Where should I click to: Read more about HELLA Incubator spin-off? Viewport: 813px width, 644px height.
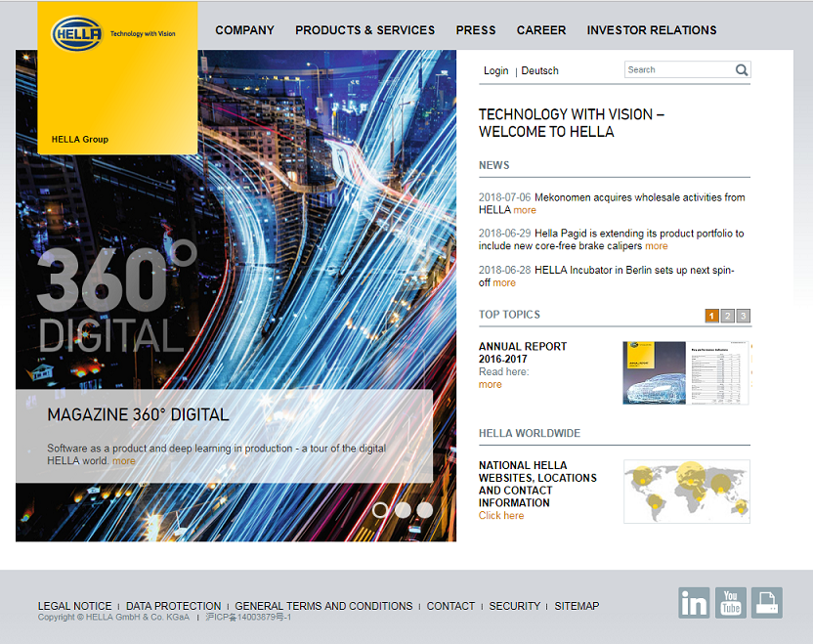click(504, 282)
